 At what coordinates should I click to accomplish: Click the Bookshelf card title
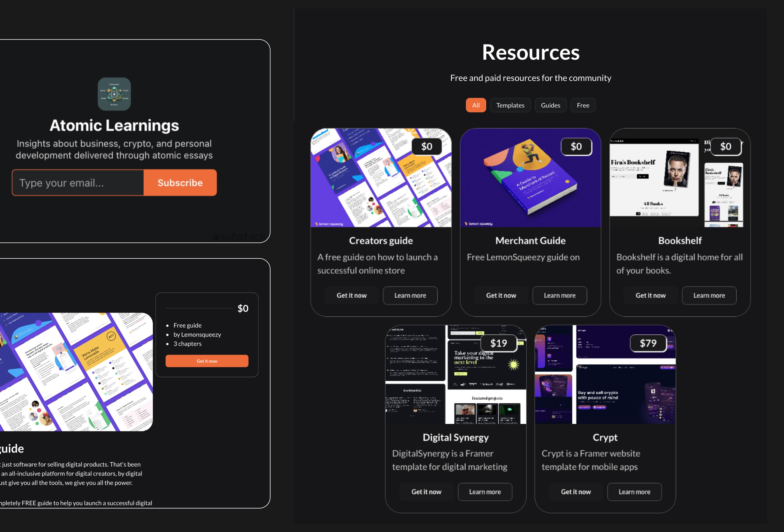click(680, 241)
